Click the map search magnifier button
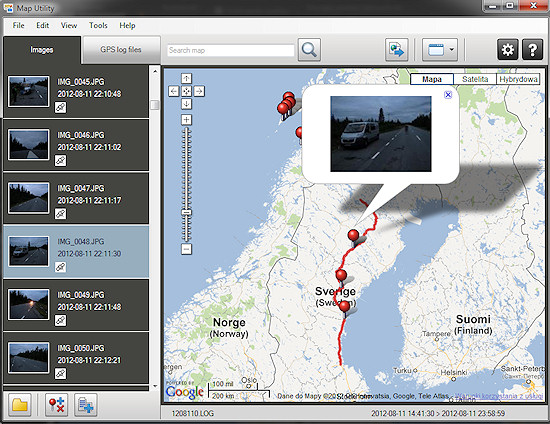Viewport: 550px width, 424px height. click(309, 50)
